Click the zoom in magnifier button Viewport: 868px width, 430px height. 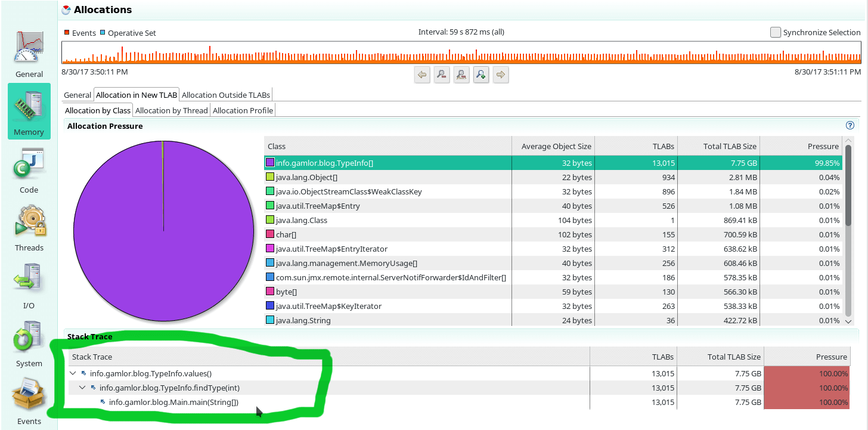tap(481, 75)
